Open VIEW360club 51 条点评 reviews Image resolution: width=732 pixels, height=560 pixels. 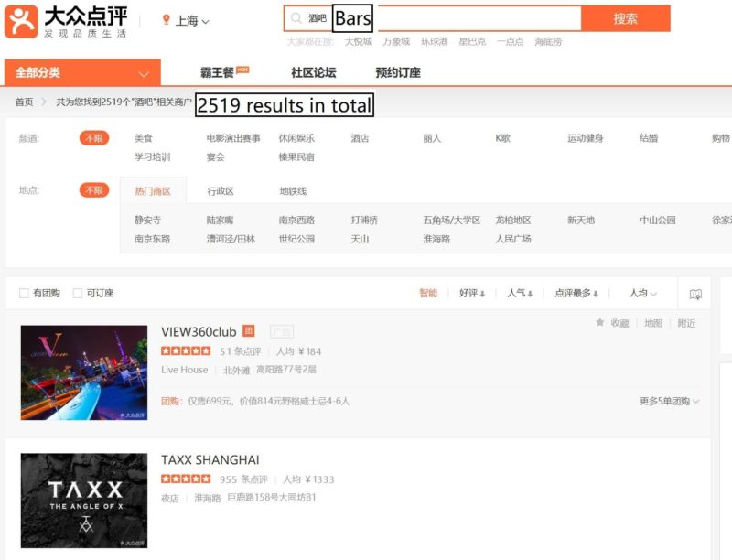tap(240, 351)
